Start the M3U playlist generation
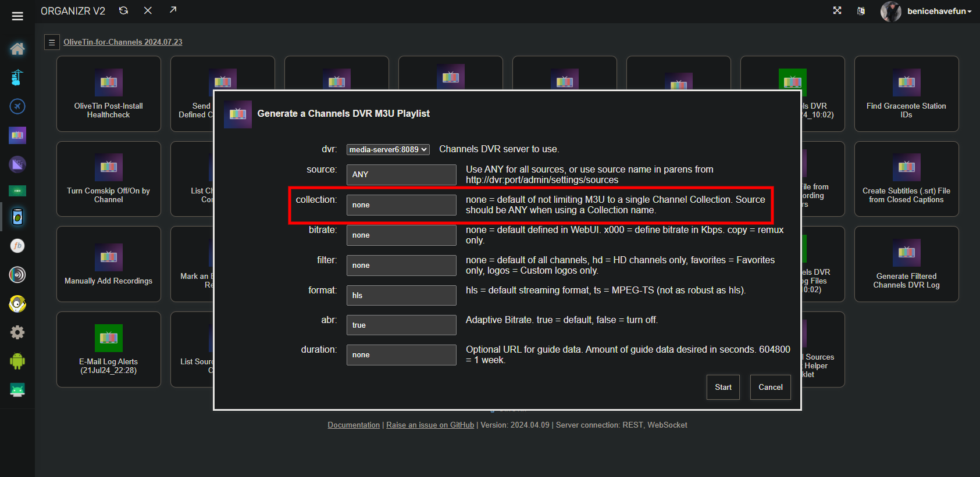Screen dimensions: 980x477 tap(724, 388)
